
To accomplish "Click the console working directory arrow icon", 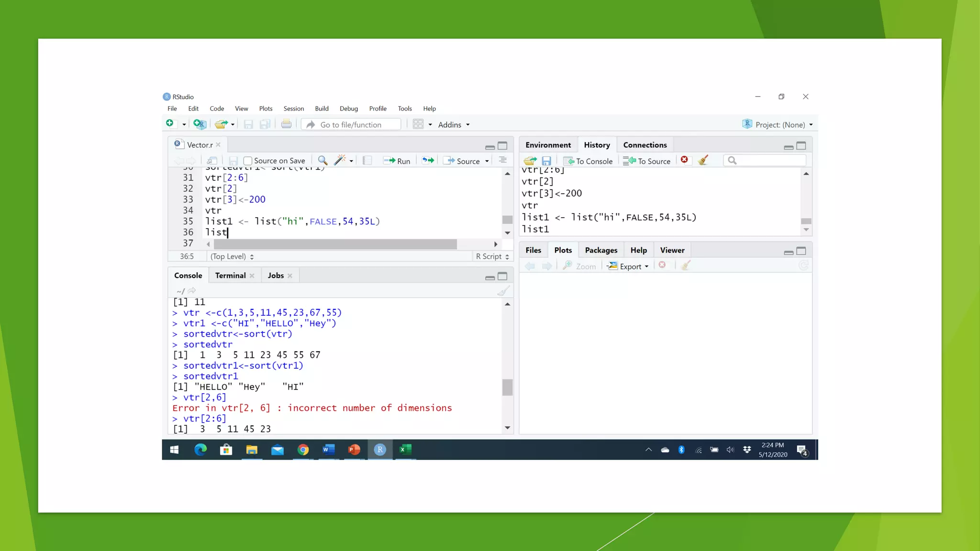I will [x=192, y=291].
